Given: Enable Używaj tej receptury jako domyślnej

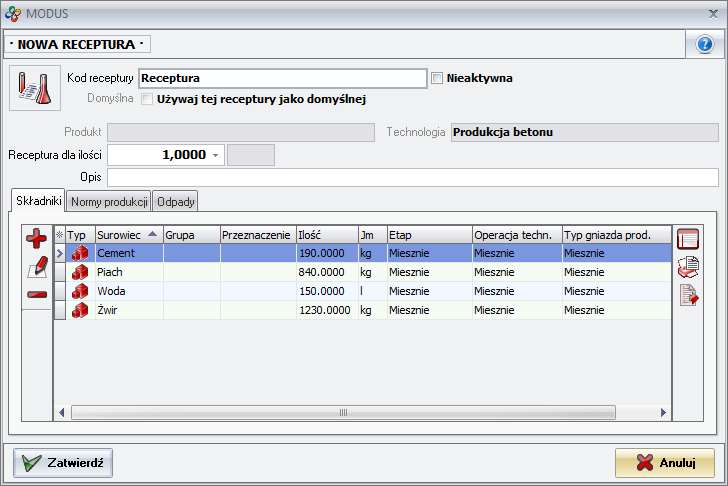Looking at the screenshot, I should [147, 99].
